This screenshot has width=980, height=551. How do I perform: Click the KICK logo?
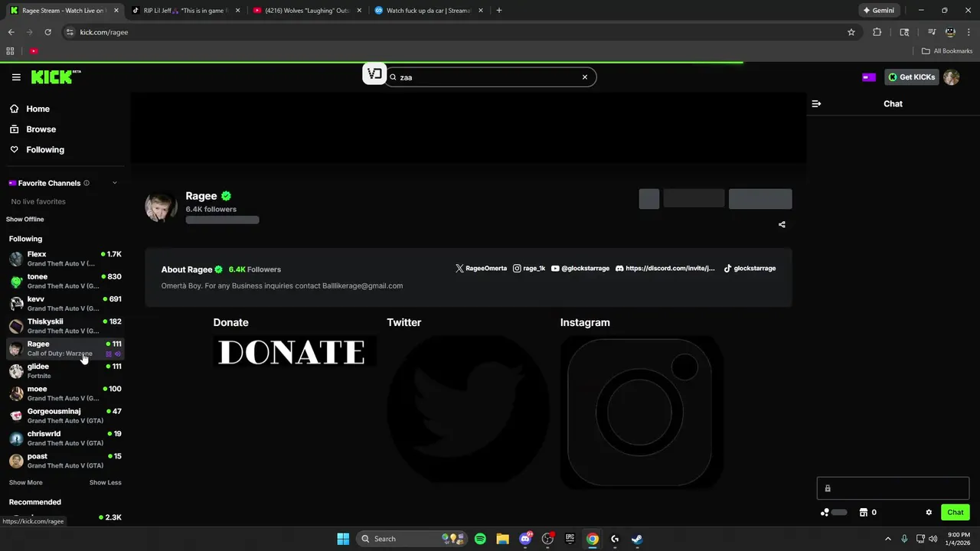[55, 77]
